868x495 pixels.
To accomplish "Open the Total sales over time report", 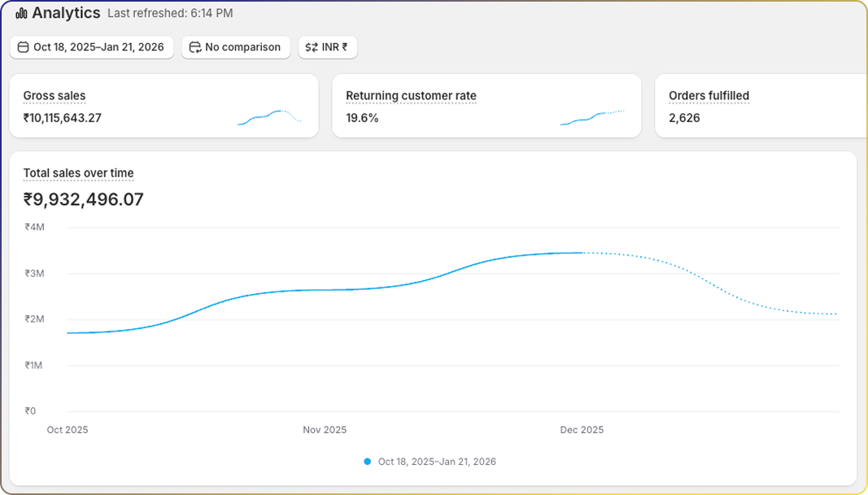I will [78, 173].
